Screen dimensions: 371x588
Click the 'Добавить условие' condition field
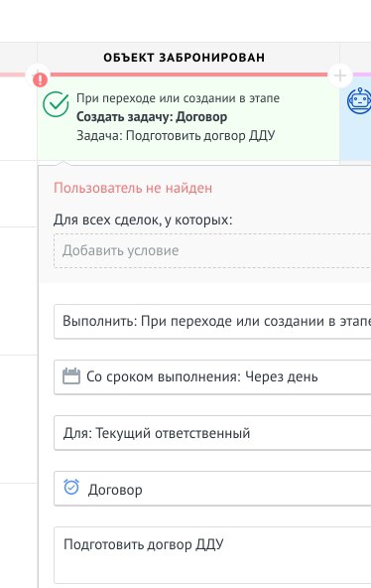[212, 250]
